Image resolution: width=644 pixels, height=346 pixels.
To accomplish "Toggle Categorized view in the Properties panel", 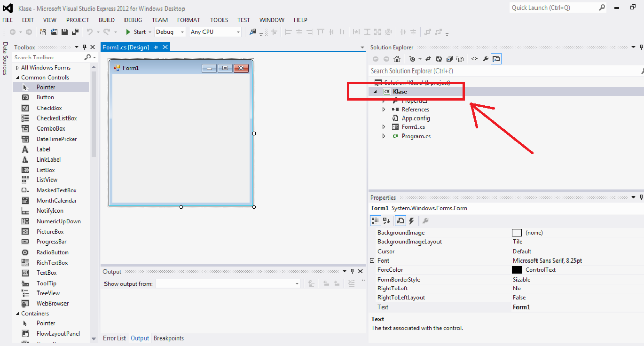I will 375,221.
